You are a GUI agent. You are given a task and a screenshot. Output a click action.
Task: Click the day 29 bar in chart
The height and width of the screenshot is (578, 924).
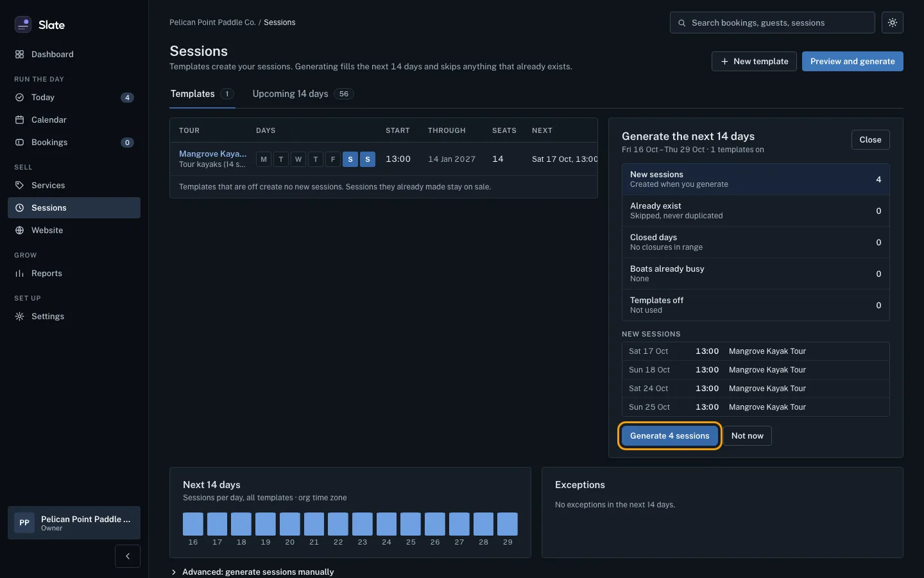[508, 524]
